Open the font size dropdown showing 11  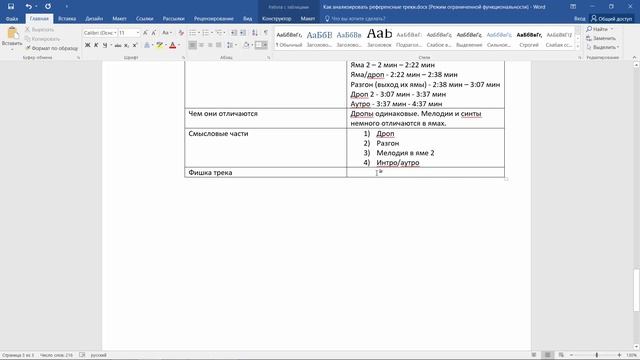point(138,33)
